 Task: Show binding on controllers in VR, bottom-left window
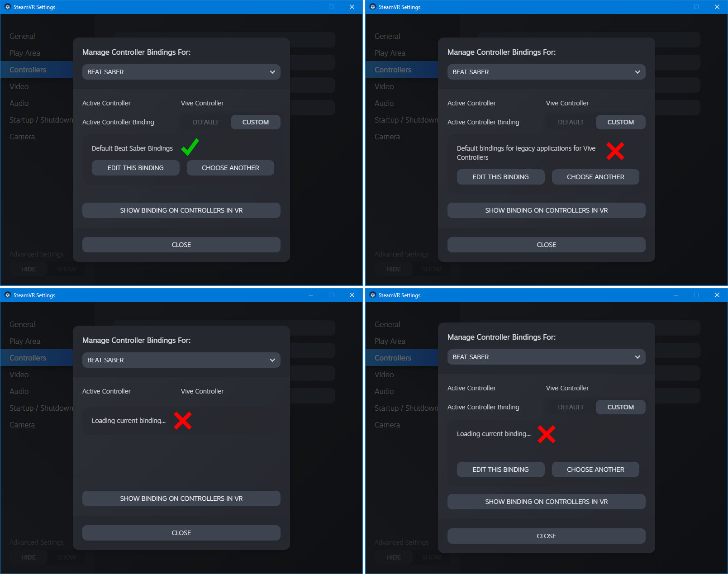pyautogui.click(x=181, y=498)
